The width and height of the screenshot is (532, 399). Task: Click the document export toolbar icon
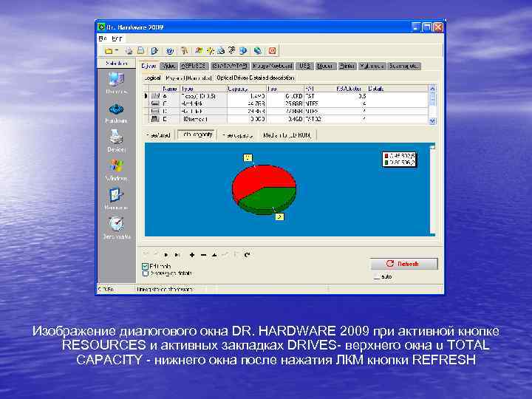click(154, 51)
